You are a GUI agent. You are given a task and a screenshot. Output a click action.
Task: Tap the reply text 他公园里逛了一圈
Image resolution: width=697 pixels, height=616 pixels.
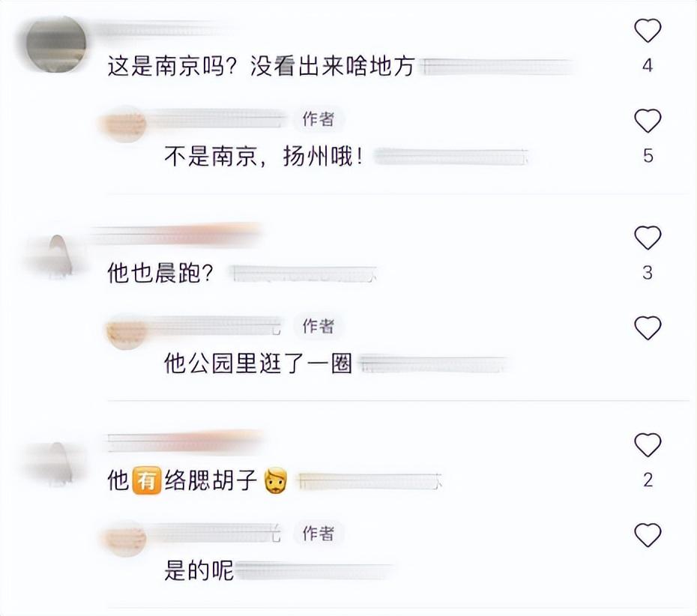point(259,363)
